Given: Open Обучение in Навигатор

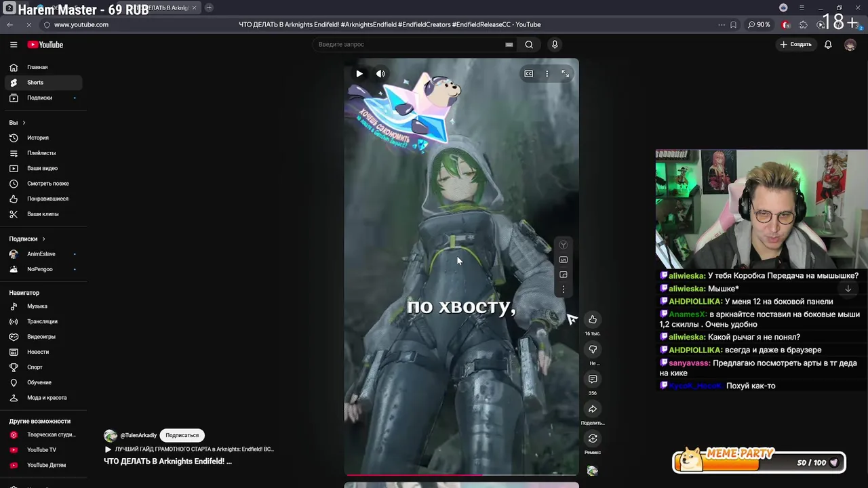Looking at the screenshot, I should [x=43, y=382].
